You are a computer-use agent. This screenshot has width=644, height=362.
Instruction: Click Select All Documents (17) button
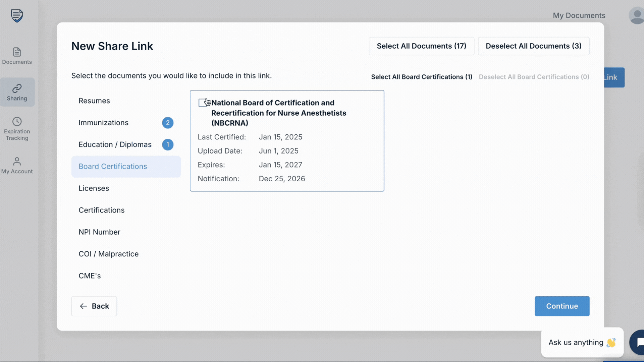tap(422, 46)
